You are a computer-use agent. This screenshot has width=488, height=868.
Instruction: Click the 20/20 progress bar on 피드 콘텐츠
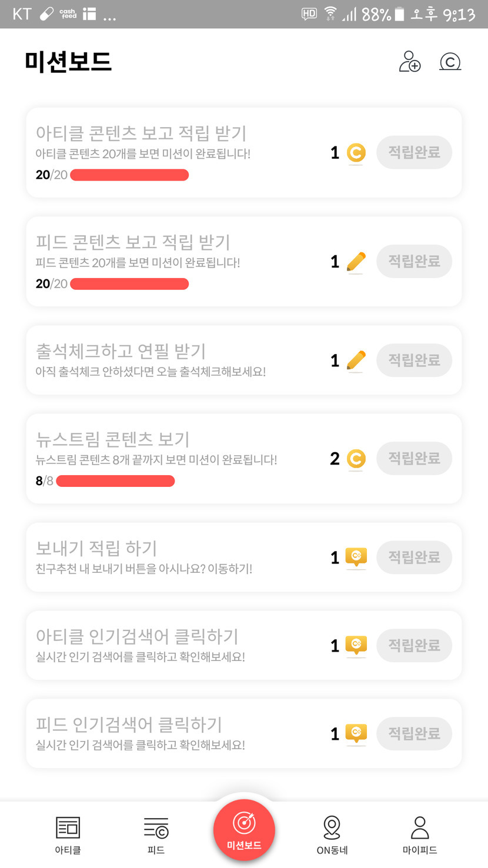(129, 284)
